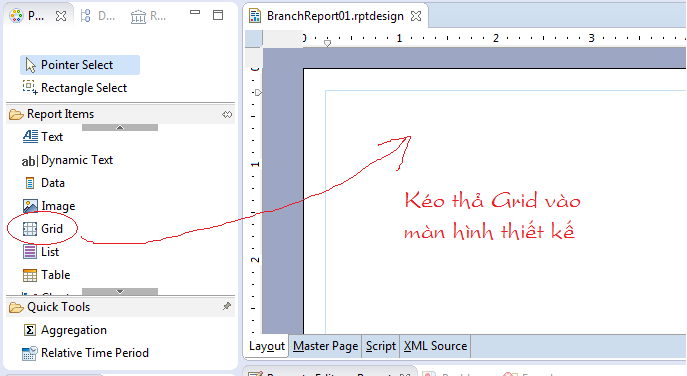Click the up arrow above Text item
This screenshot has width=687, height=376.
coord(120,128)
